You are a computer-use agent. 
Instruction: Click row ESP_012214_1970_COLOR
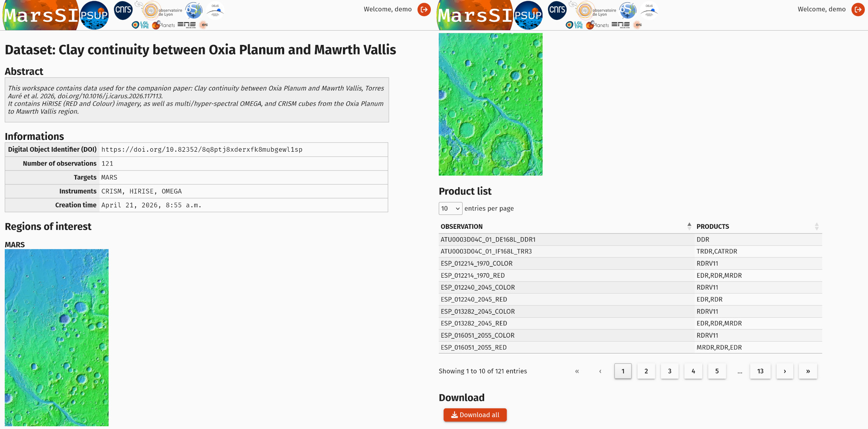pos(630,263)
